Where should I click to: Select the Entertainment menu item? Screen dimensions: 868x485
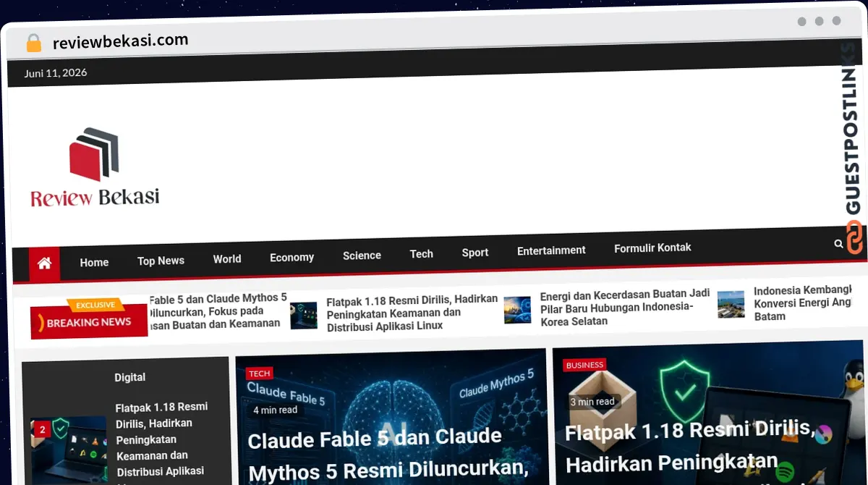[x=551, y=250]
